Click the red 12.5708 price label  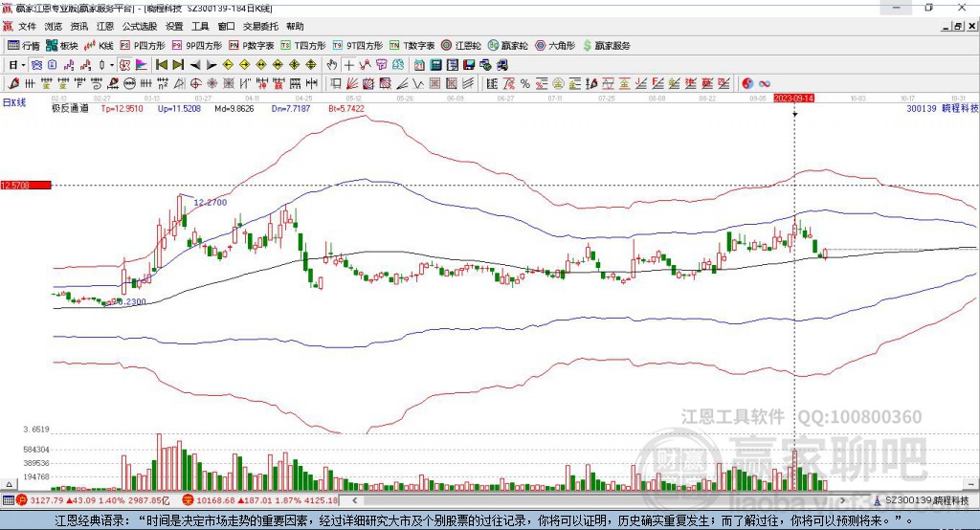pos(26,186)
